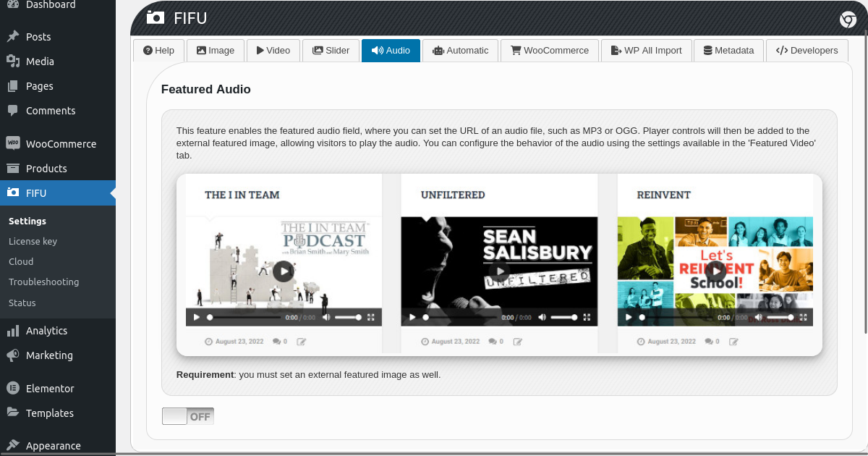This screenshot has height=456, width=868.
Task: Click the edit icon under Unfiltered post
Action: (517, 342)
